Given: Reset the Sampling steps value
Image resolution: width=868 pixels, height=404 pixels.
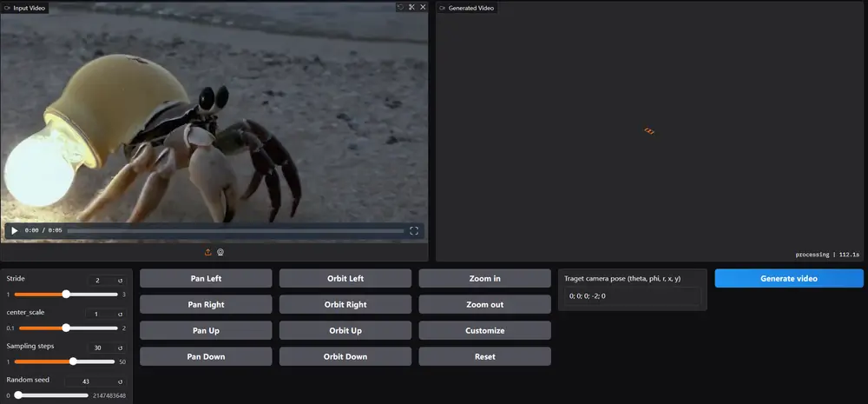Looking at the screenshot, I should click(121, 348).
